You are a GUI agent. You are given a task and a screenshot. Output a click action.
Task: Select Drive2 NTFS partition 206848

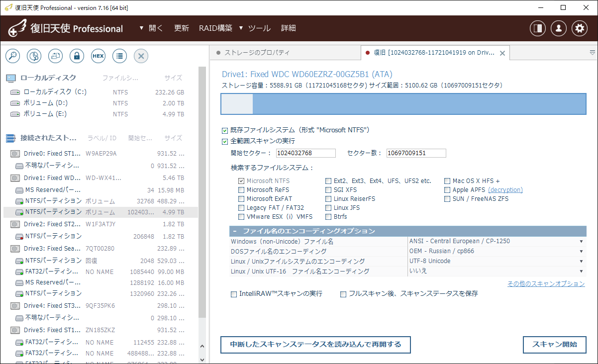[100, 236]
